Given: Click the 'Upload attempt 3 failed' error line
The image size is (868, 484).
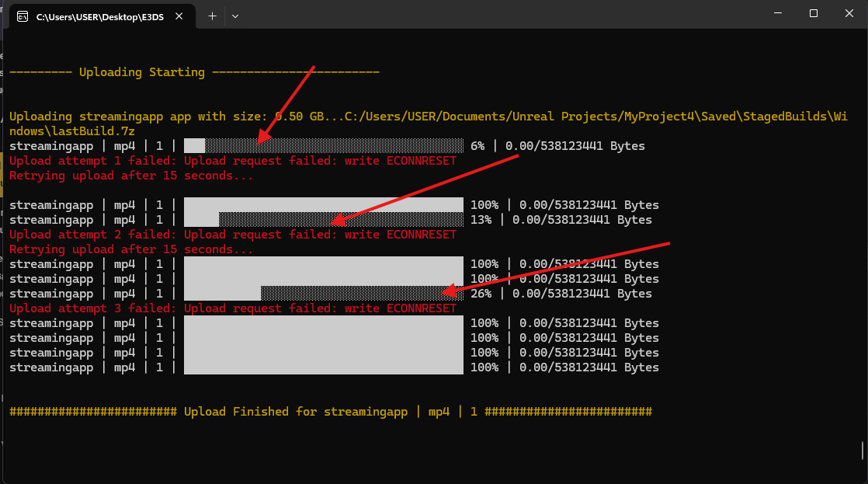Looking at the screenshot, I should click(233, 308).
